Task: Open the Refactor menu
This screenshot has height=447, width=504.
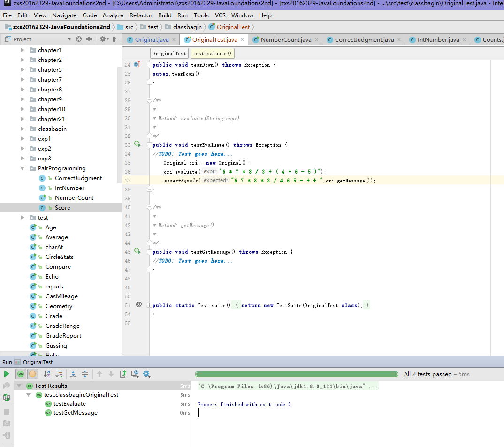Action: tap(141, 15)
